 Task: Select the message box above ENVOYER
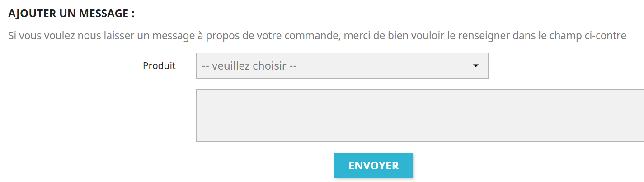[x=419, y=116]
